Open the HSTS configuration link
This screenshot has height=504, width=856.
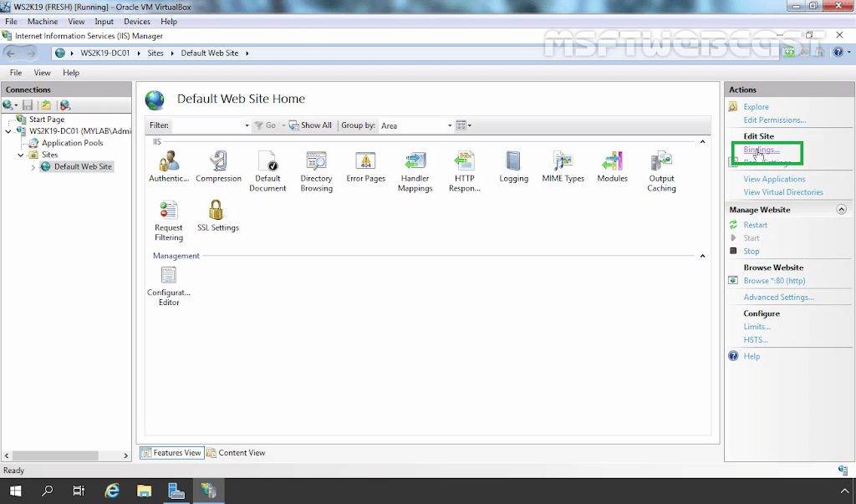coord(756,339)
